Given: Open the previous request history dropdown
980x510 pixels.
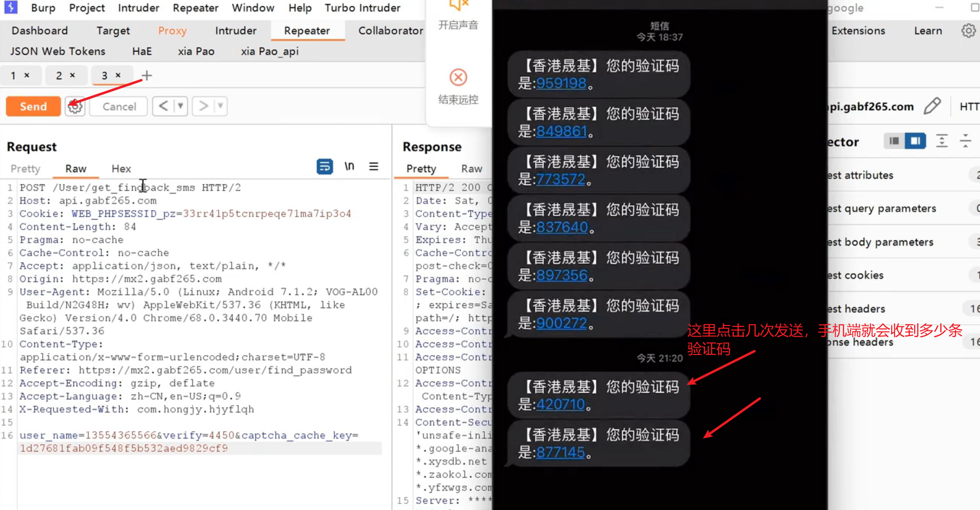Looking at the screenshot, I should (x=180, y=106).
